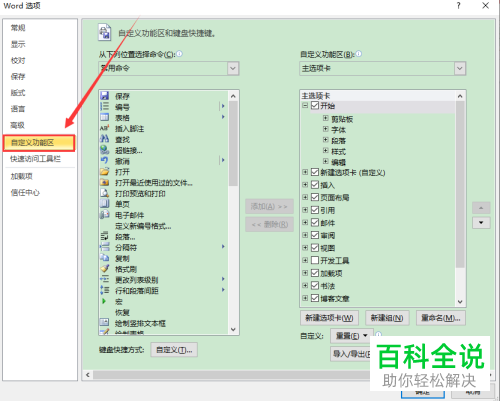Expand the 字体 group
The width and height of the screenshot is (500, 401).
point(326,129)
